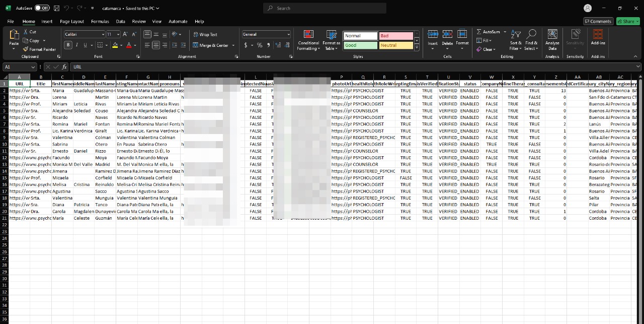The image size is (644, 324).
Task: Apply Comma Style number format
Action: click(x=268, y=45)
